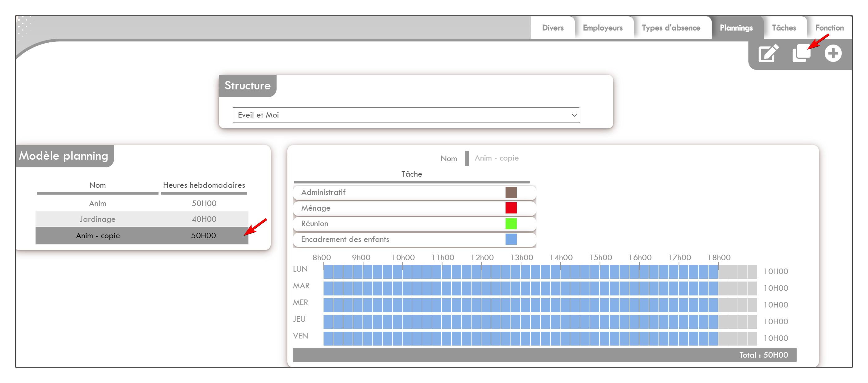Viewport: 868px width, 383px height.
Task: Expand the Structure dropdown Eveil et Moi
Action: tap(406, 115)
